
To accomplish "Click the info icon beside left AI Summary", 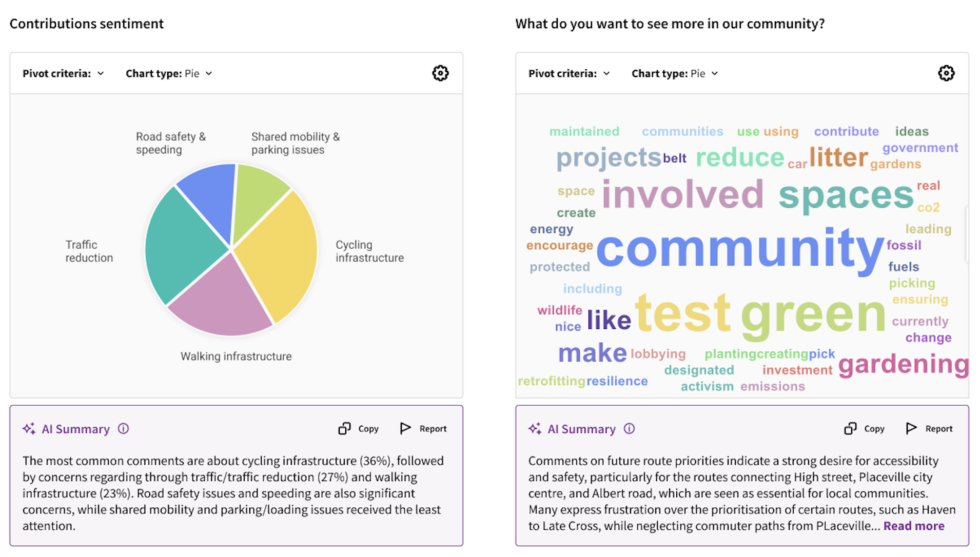I will tap(123, 428).
